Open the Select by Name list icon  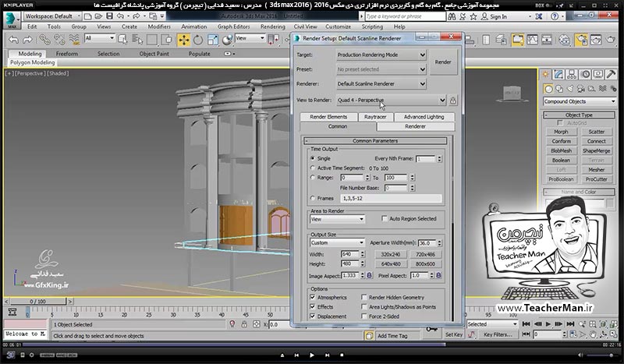coord(137,40)
